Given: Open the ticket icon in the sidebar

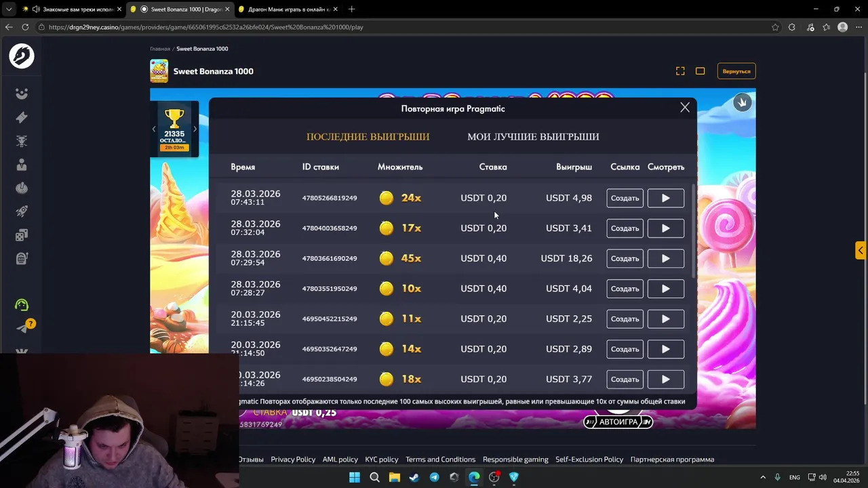Looking at the screenshot, I should tap(22, 117).
